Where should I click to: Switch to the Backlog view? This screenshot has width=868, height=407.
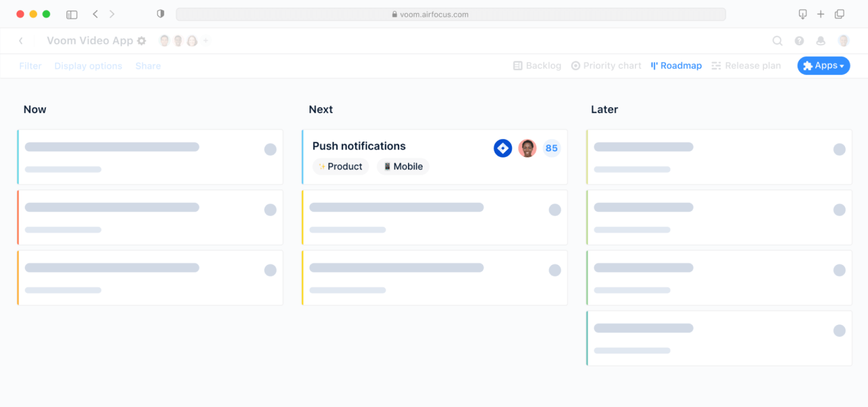pyautogui.click(x=543, y=65)
